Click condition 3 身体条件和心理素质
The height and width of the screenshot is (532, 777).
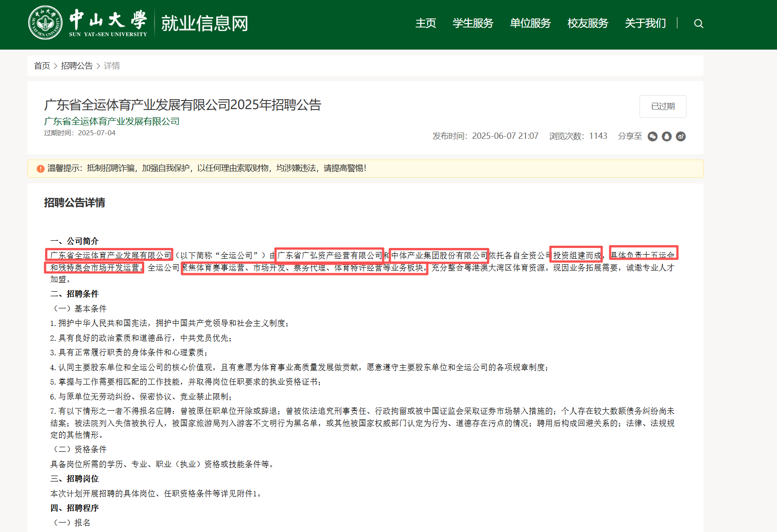point(129,353)
